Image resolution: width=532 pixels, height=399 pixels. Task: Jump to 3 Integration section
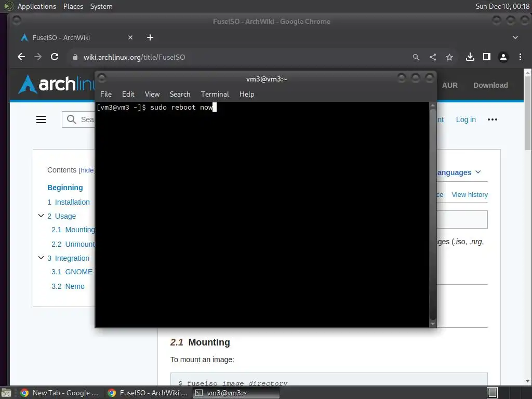(68, 258)
